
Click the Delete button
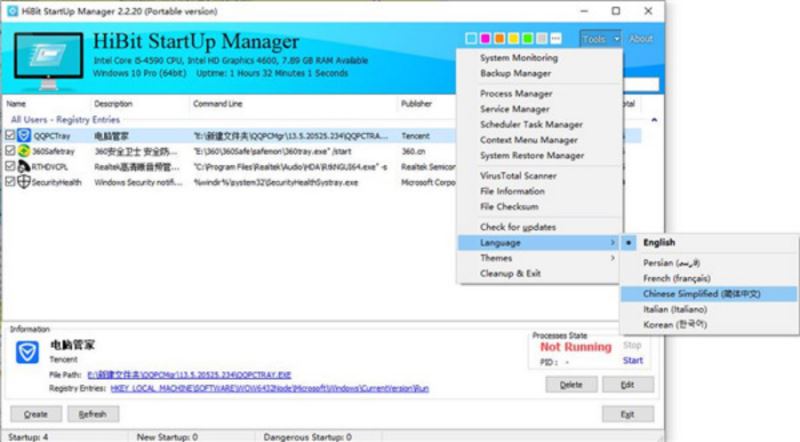pos(571,385)
